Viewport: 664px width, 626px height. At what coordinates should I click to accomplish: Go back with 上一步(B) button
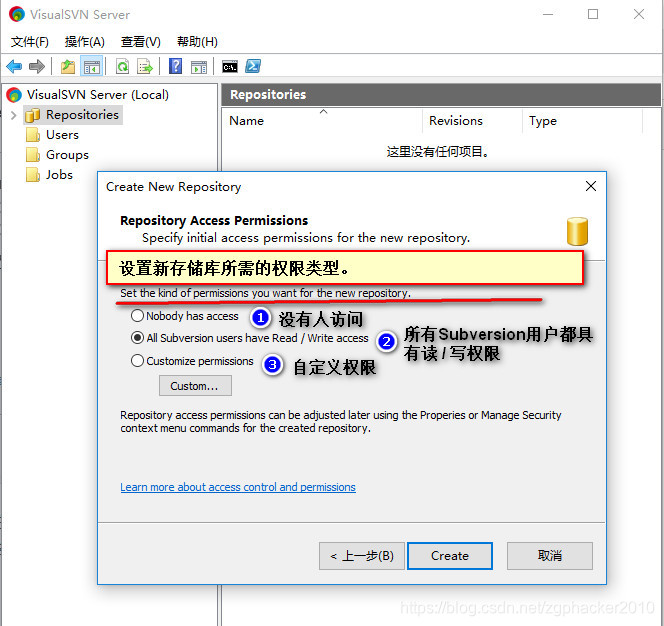[362, 556]
